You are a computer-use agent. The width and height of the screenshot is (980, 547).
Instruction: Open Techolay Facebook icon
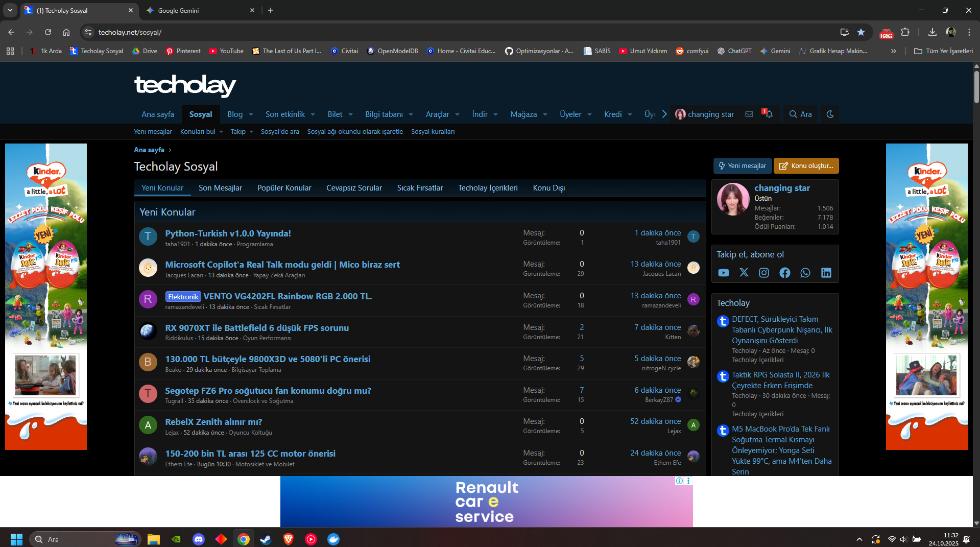pos(785,273)
